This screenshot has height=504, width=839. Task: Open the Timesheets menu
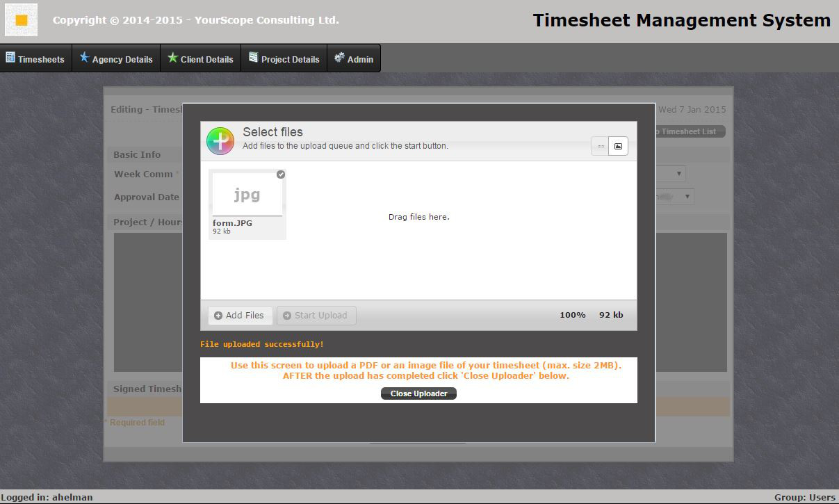coord(35,59)
